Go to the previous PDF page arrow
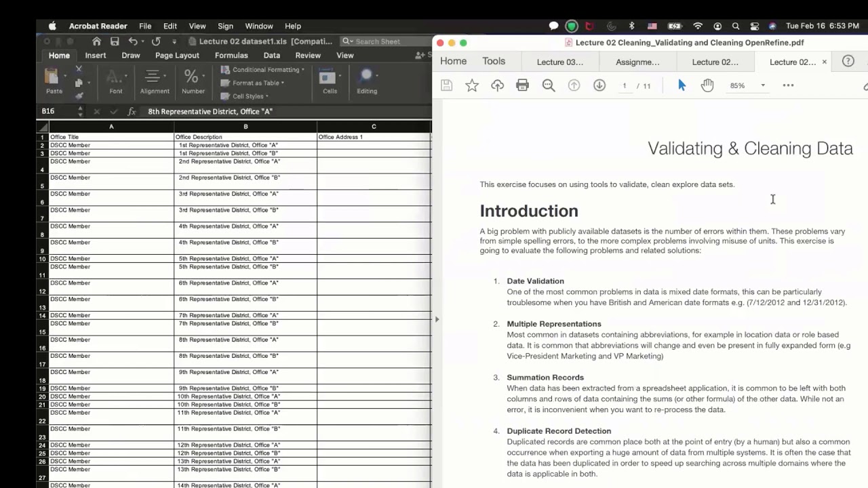This screenshot has width=868, height=488. tap(574, 85)
